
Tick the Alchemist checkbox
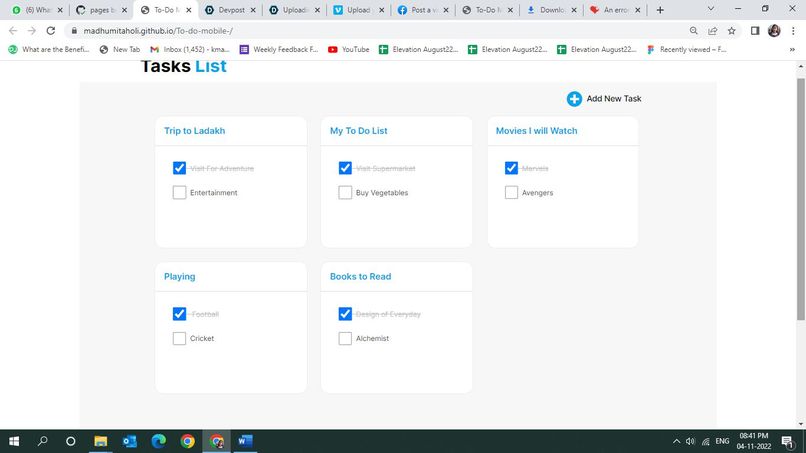coord(345,338)
